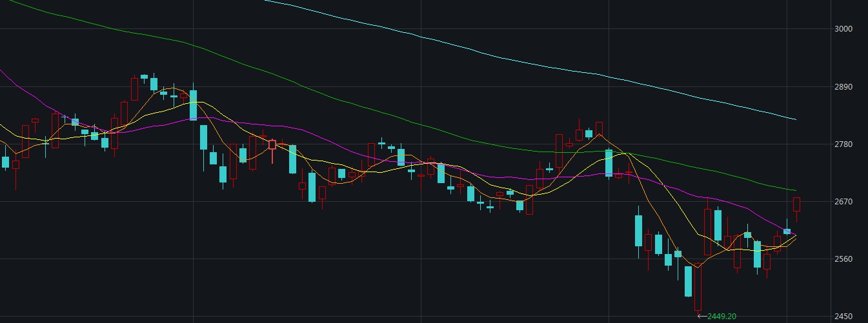Click the 3000 price axis label
The image size is (868, 323).
[844, 29]
